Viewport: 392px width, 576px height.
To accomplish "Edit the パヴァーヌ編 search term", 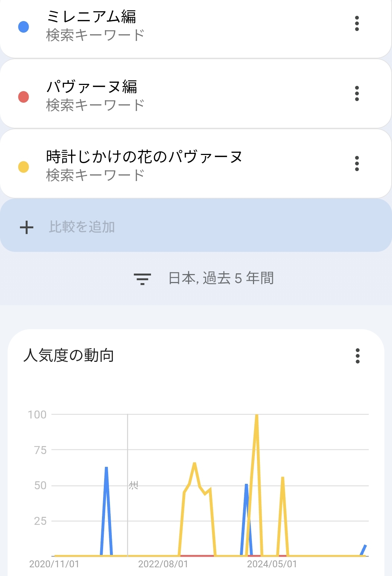I will tap(91, 87).
